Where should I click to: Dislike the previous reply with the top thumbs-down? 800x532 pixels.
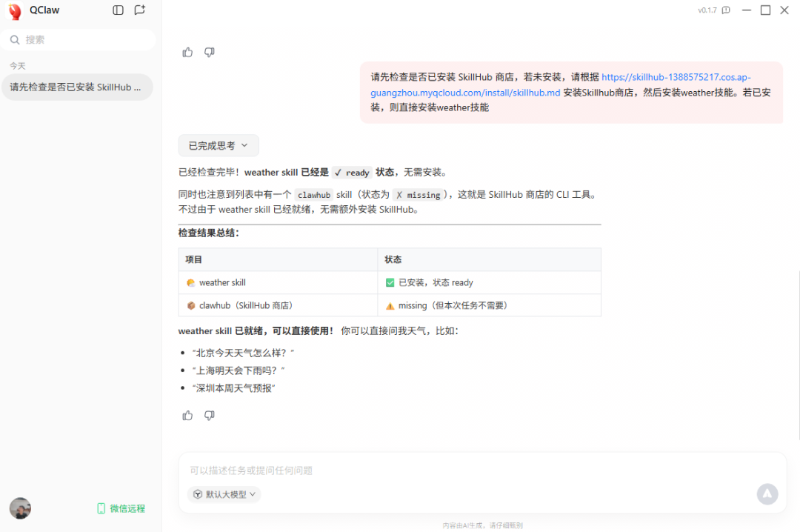(x=209, y=52)
